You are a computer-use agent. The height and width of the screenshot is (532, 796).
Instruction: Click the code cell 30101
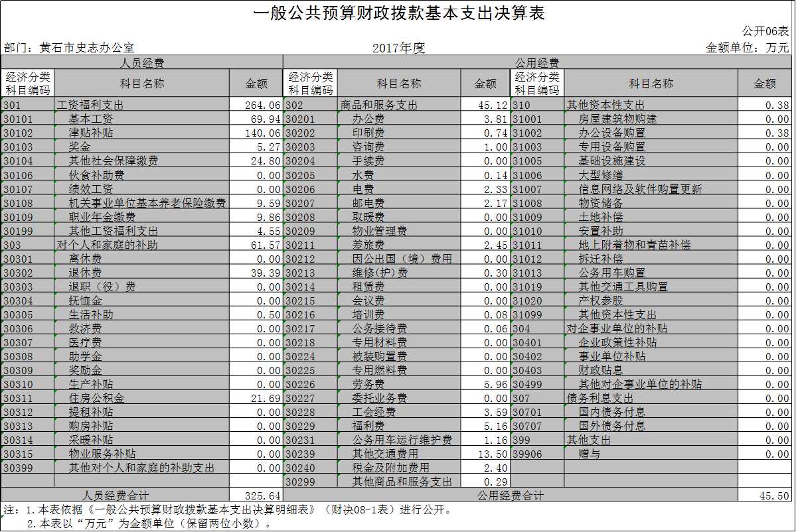(x=27, y=119)
